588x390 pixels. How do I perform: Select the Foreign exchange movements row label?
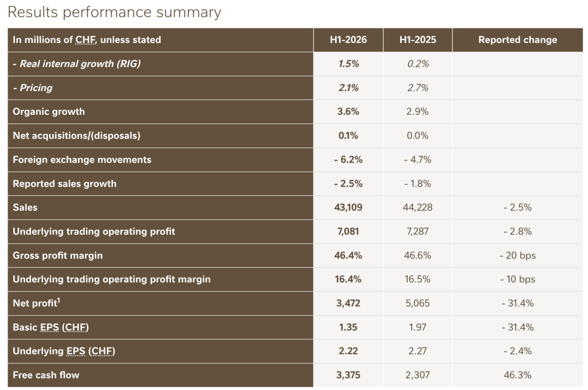coord(82,159)
